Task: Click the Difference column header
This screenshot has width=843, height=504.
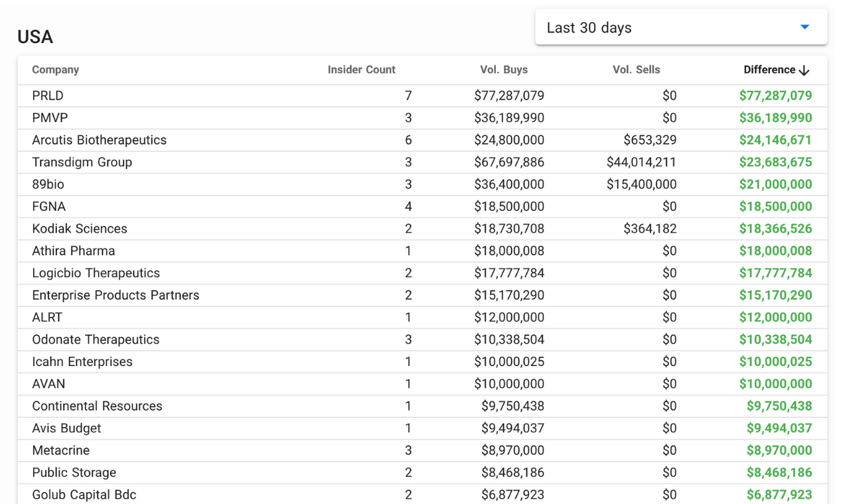Action: (x=771, y=70)
